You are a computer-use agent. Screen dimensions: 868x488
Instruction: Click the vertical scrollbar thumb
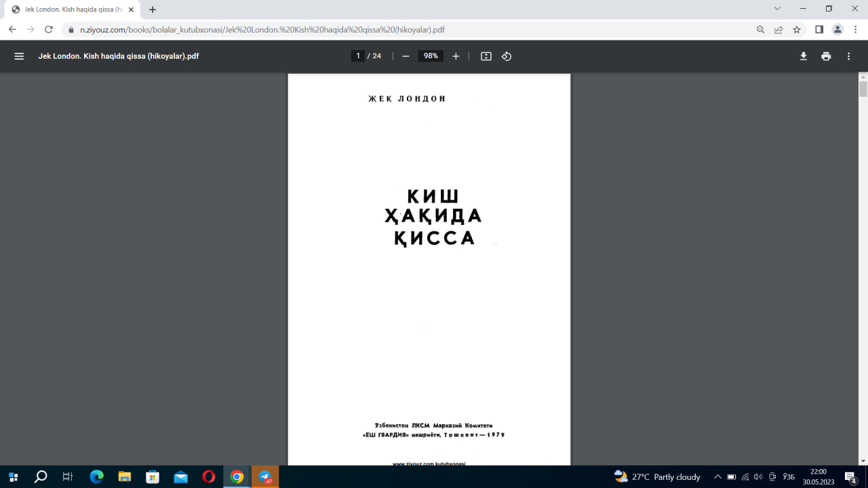[x=863, y=89]
